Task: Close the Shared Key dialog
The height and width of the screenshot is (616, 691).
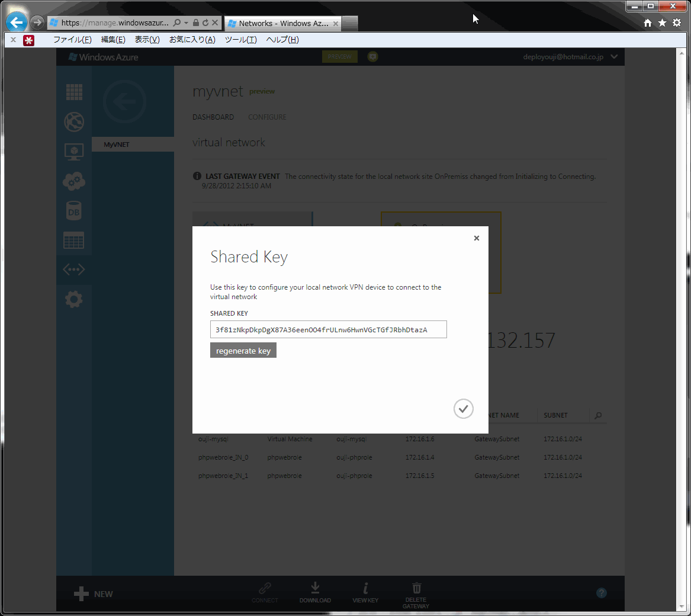Action: (477, 238)
